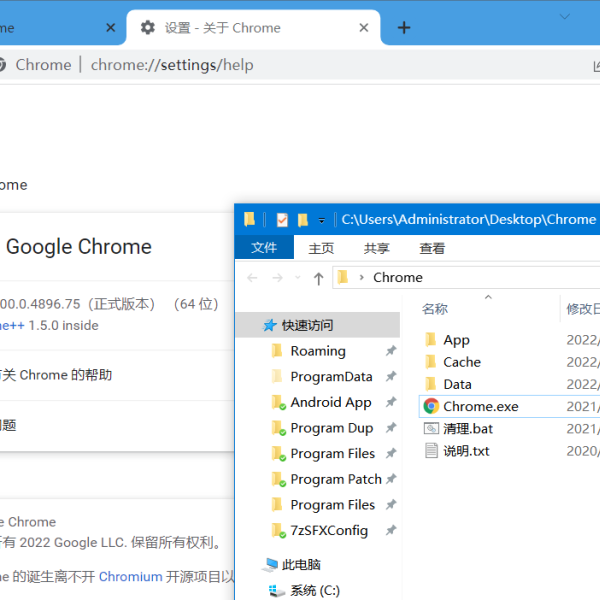Switch to the 共享 ribbon tab

(x=377, y=248)
